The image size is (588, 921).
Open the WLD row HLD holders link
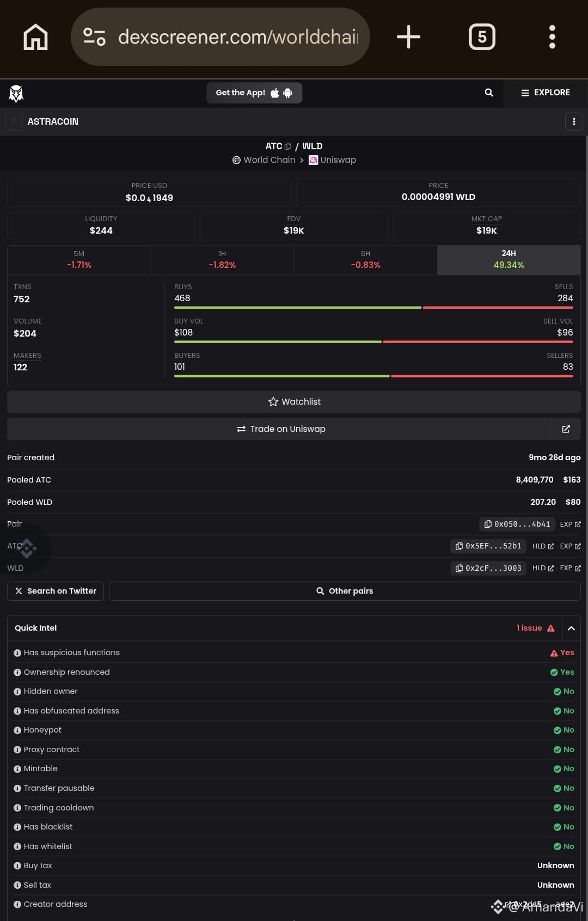coord(543,568)
